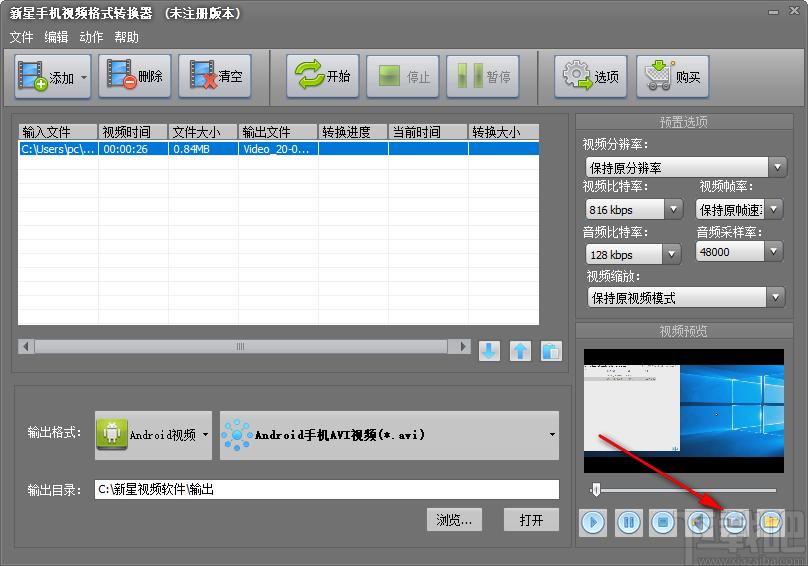
Task: Open the 动作 menu
Action: point(91,37)
